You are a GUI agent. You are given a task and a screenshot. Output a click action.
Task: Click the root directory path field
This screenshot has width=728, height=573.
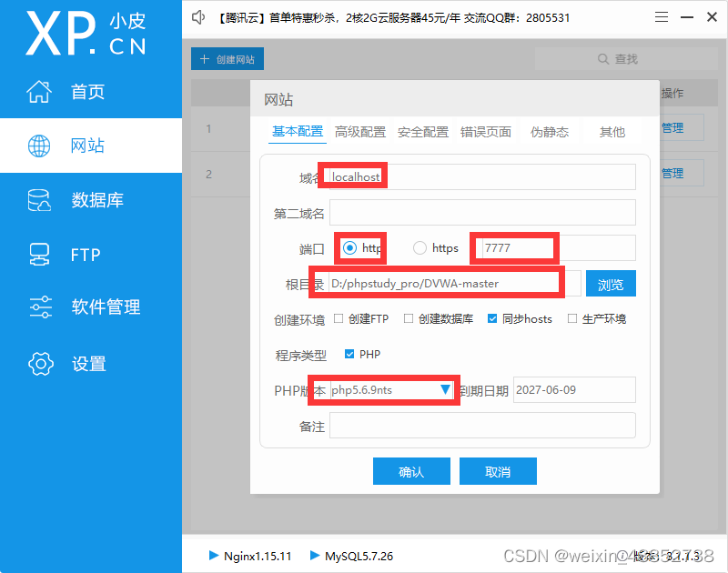[x=455, y=284]
